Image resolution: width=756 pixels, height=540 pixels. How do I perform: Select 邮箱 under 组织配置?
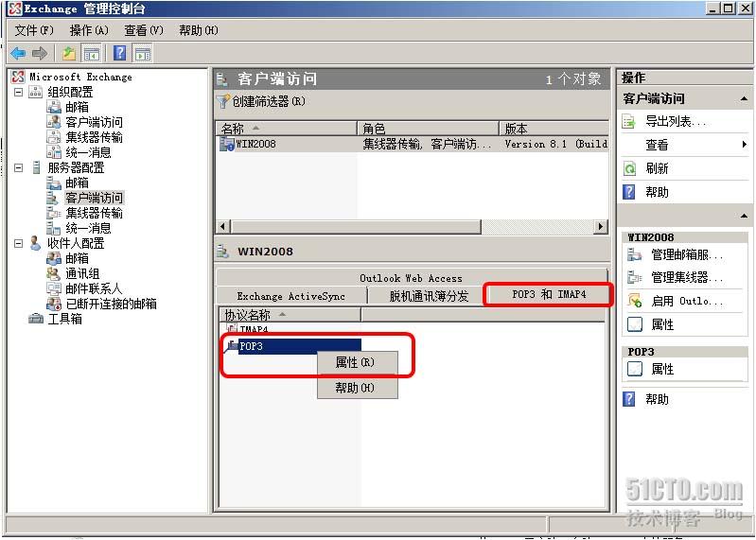point(77,107)
